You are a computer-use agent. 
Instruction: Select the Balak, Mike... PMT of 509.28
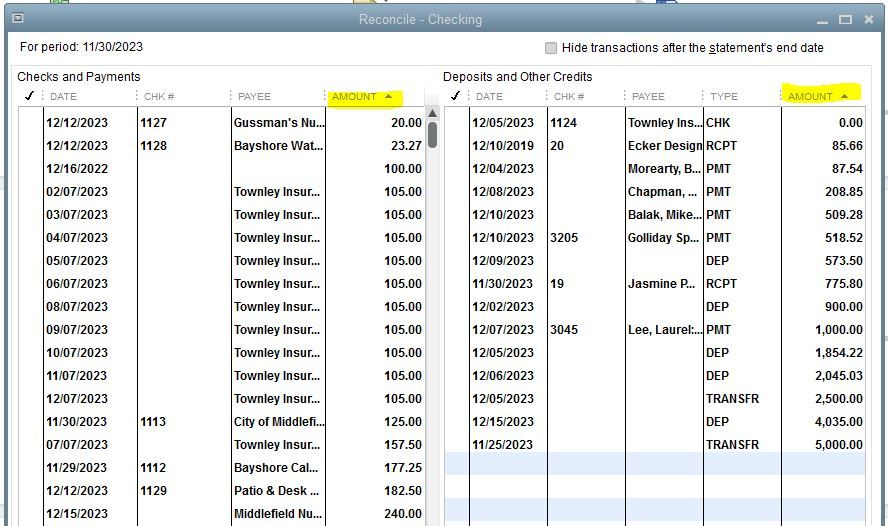tap(655, 215)
